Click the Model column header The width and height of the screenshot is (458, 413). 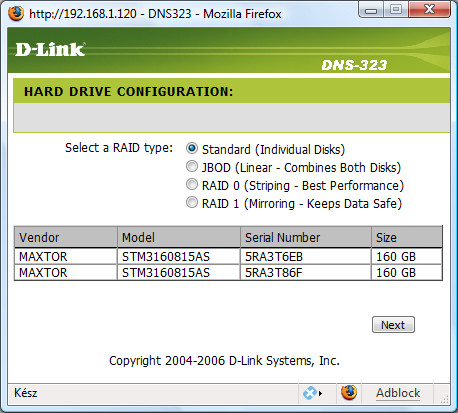(179, 237)
